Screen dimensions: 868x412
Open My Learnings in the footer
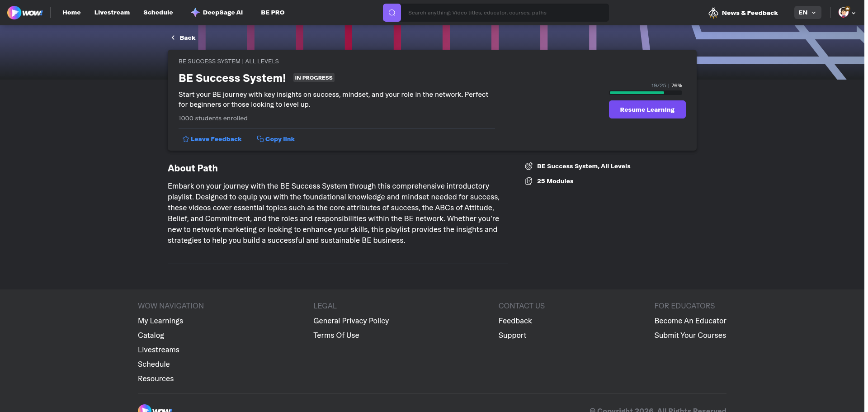coord(160,321)
